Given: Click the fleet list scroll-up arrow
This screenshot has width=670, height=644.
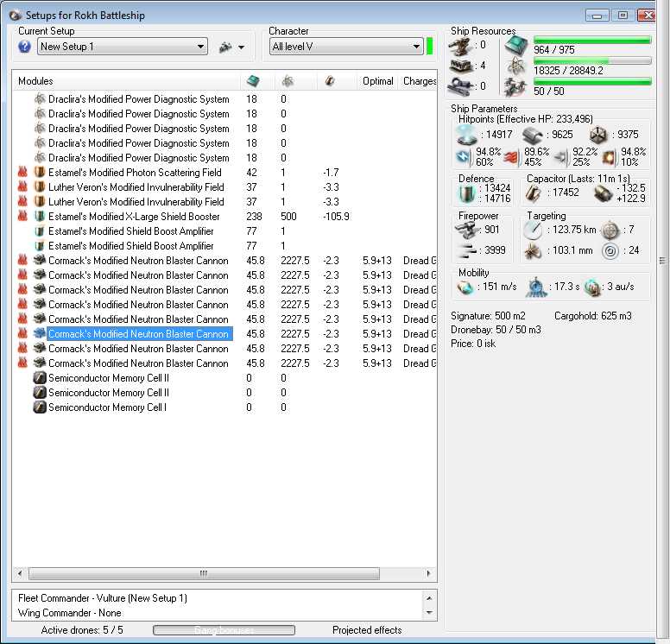Looking at the screenshot, I should (429, 598).
